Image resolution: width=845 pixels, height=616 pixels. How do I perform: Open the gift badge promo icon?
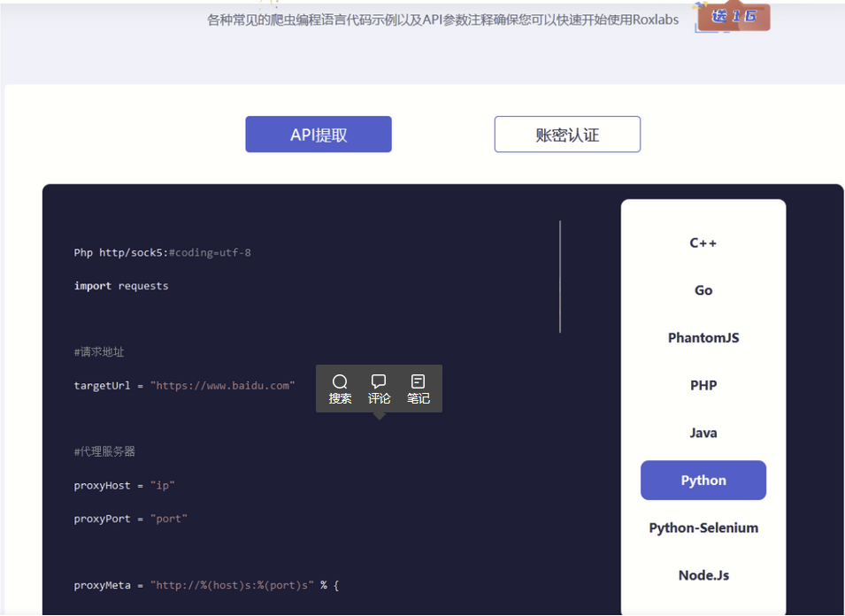pyautogui.click(x=734, y=17)
